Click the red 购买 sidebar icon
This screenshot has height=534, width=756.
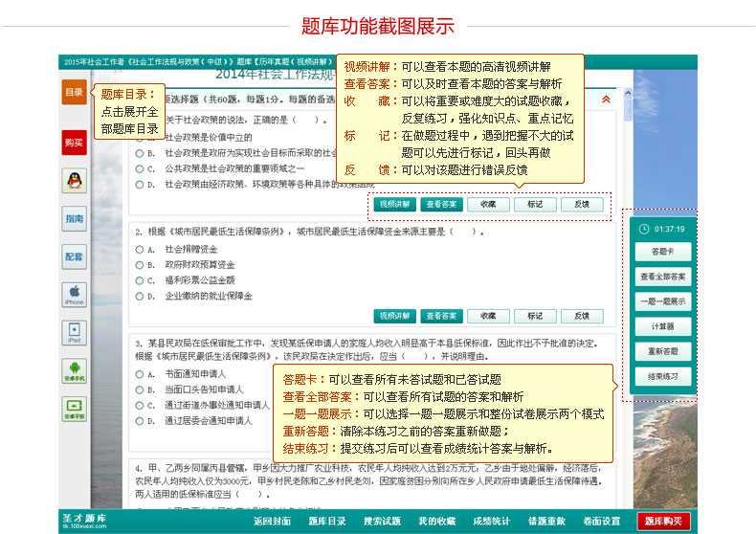pos(74,143)
